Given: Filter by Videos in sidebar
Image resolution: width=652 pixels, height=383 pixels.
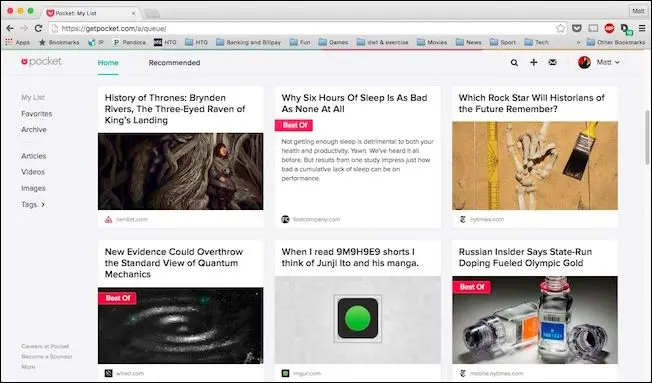Looking at the screenshot, I should click(33, 172).
